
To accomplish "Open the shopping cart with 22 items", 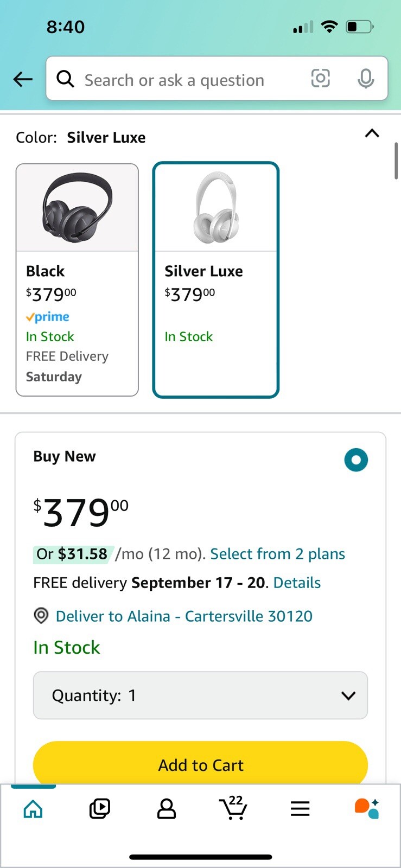I will [x=233, y=809].
